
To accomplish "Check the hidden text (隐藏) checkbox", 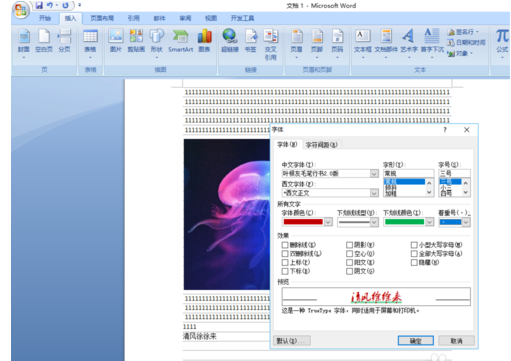I will click(414, 262).
